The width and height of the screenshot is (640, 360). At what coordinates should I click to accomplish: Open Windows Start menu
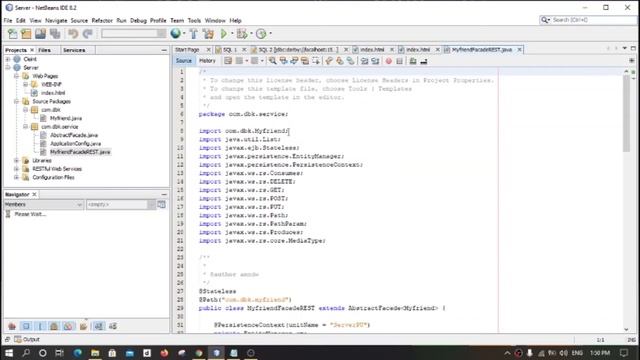tap(9, 353)
